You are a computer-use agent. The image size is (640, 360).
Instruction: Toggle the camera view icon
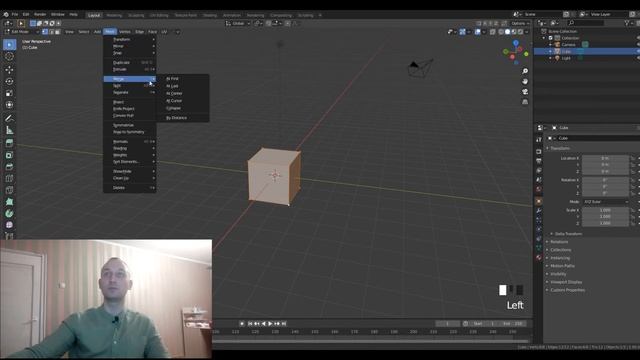[x=525, y=92]
